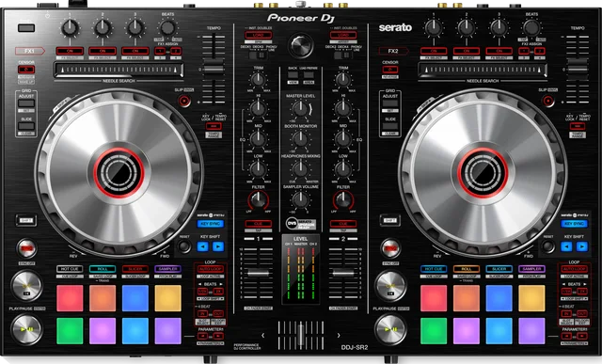
Task: Click PARAMETER1 right arrow on FX1 deck
Action: pyautogui.click(x=218, y=336)
